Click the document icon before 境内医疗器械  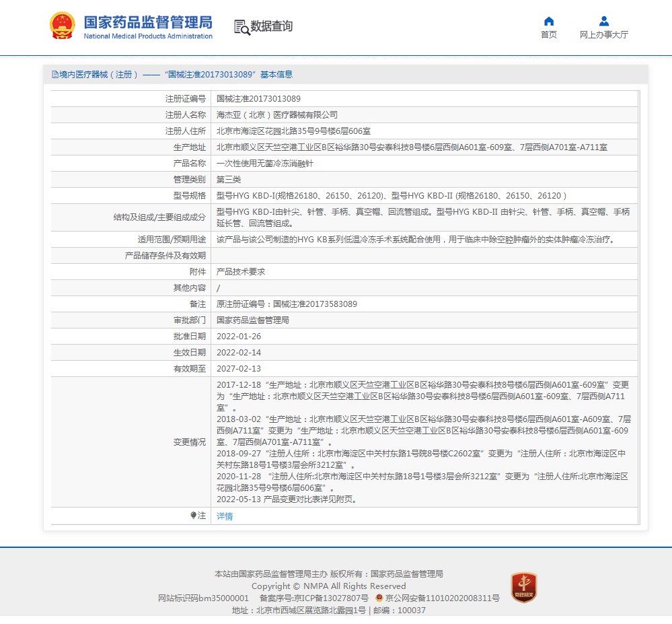tap(55, 75)
